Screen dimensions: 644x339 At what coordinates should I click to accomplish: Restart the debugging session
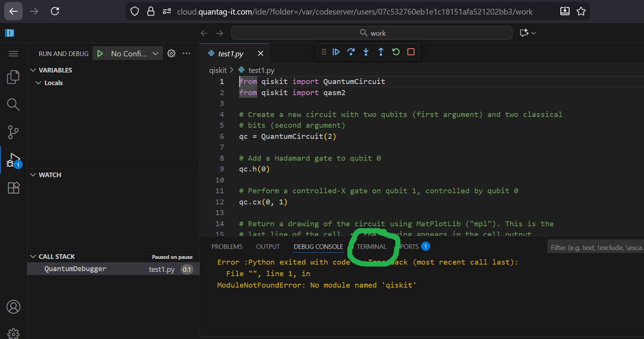(396, 52)
